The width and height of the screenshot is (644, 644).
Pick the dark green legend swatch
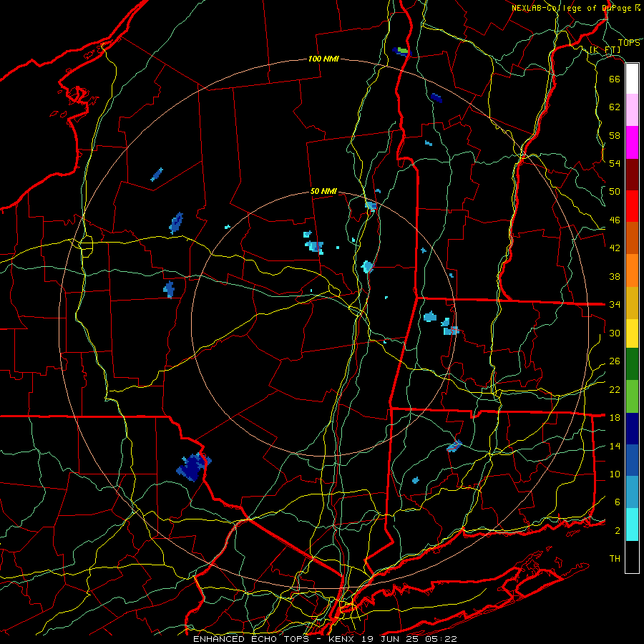(x=632, y=364)
